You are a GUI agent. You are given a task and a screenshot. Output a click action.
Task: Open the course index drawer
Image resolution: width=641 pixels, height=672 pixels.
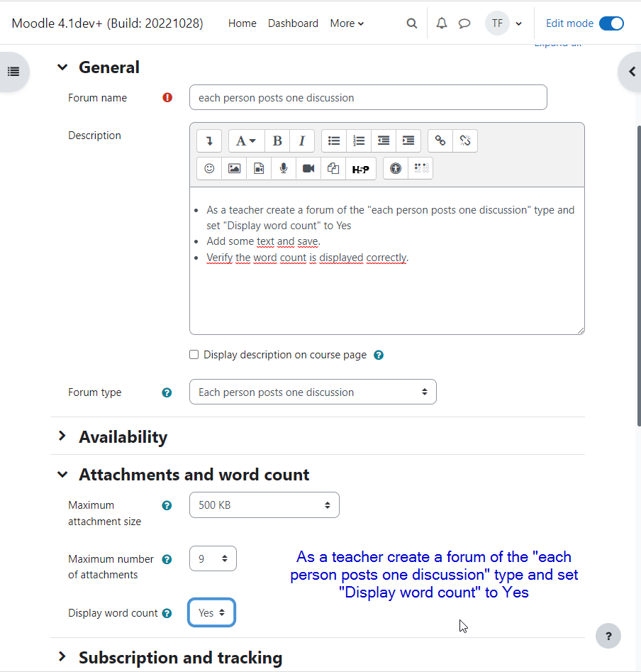(13, 72)
